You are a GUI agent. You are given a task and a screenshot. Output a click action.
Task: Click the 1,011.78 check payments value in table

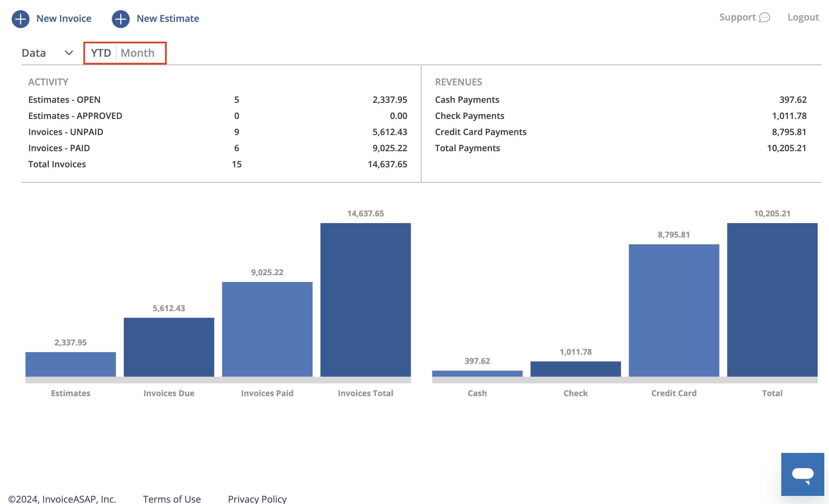click(x=789, y=116)
